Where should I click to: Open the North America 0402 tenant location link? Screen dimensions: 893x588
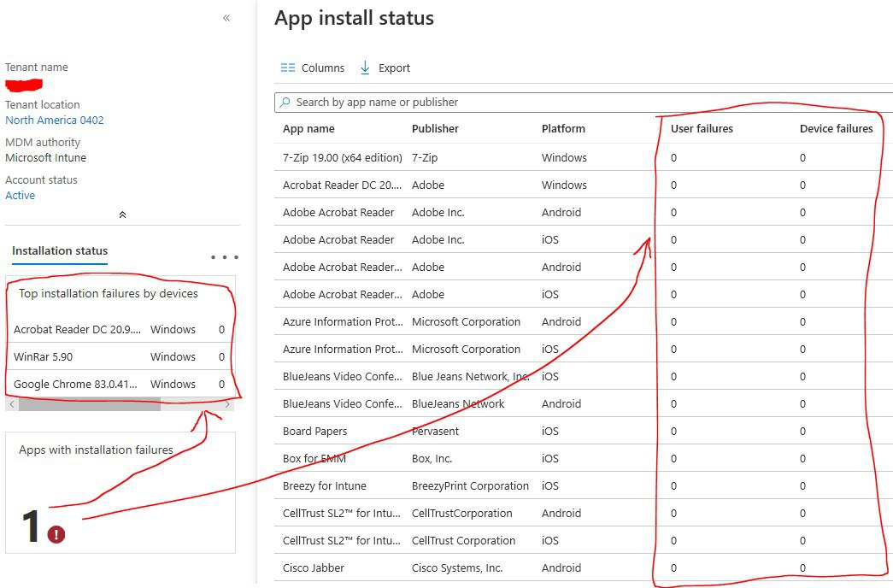55,121
